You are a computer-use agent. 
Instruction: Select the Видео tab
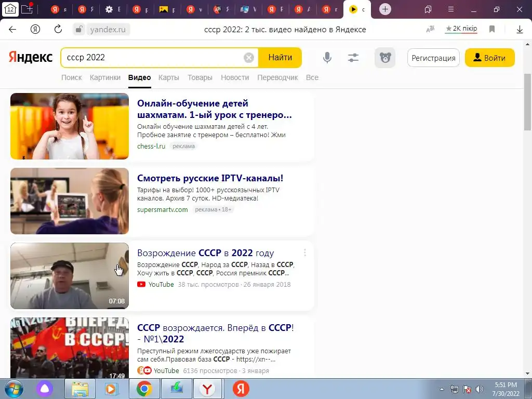[139, 77]
